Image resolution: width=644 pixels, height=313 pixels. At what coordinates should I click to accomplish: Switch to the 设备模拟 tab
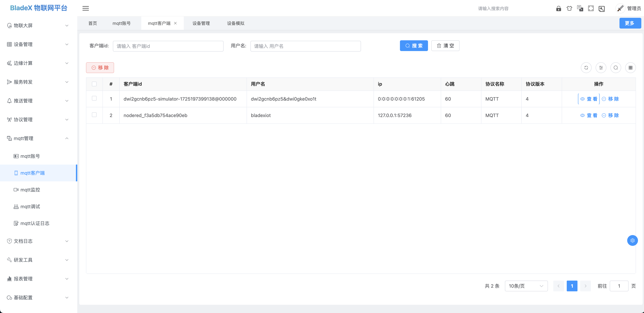point(235,23)
